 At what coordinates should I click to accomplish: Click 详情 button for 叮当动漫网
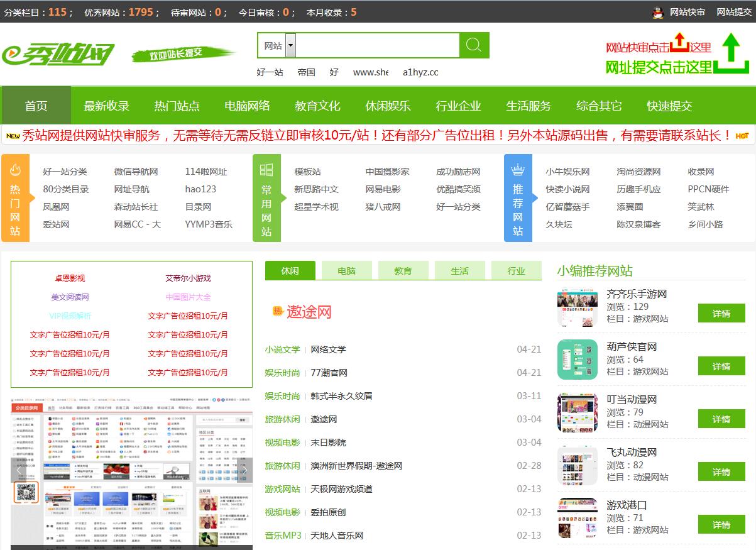tap(721, 419)
